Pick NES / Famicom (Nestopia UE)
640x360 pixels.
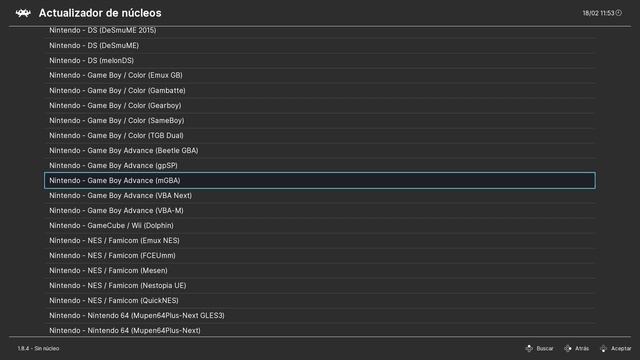(320, 285)
